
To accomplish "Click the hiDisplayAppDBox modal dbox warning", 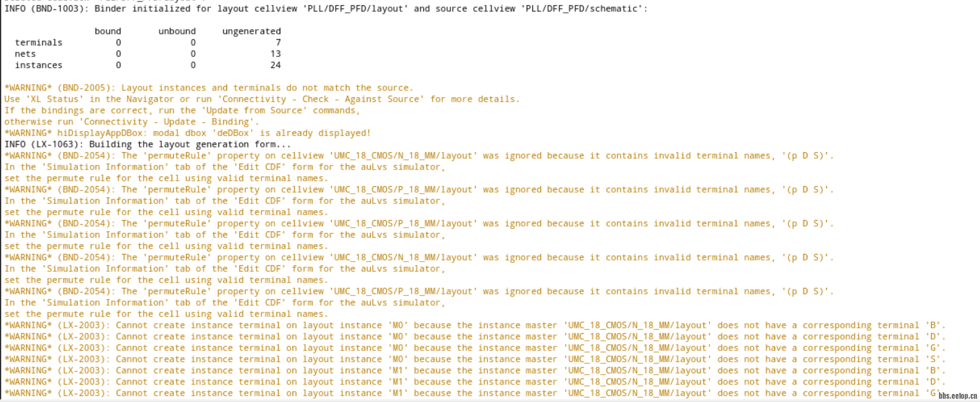I will click(x=188, y=133).
